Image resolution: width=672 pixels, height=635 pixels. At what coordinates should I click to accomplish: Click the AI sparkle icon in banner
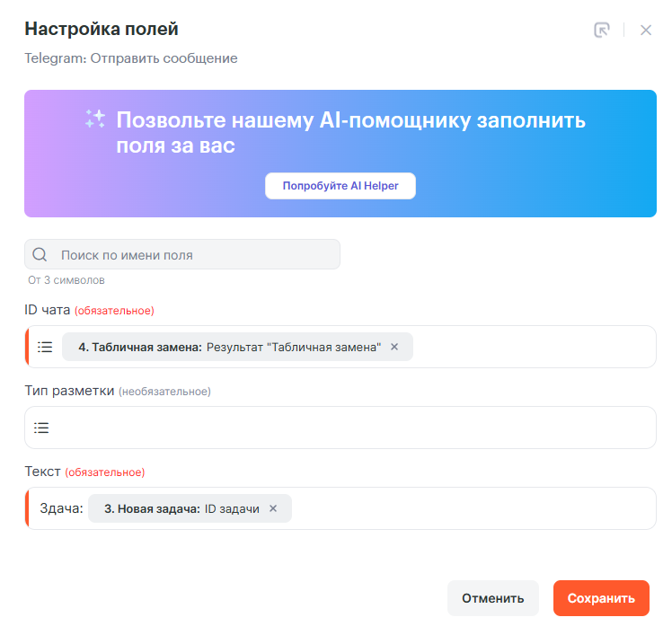click(95, 119)
